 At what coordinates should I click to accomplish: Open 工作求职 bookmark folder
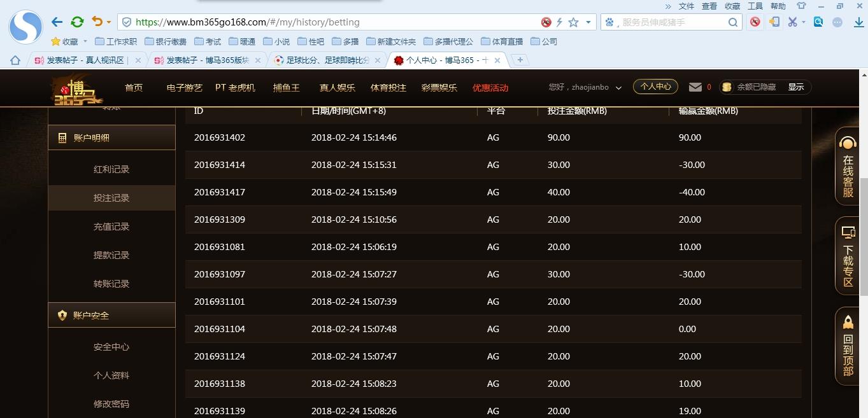click(116, 41)
